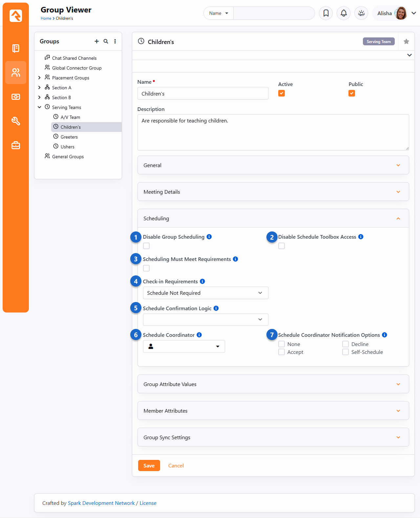420x518 pixels.
Task: Click the add group plus icon
Action: [x=96, y=41]
